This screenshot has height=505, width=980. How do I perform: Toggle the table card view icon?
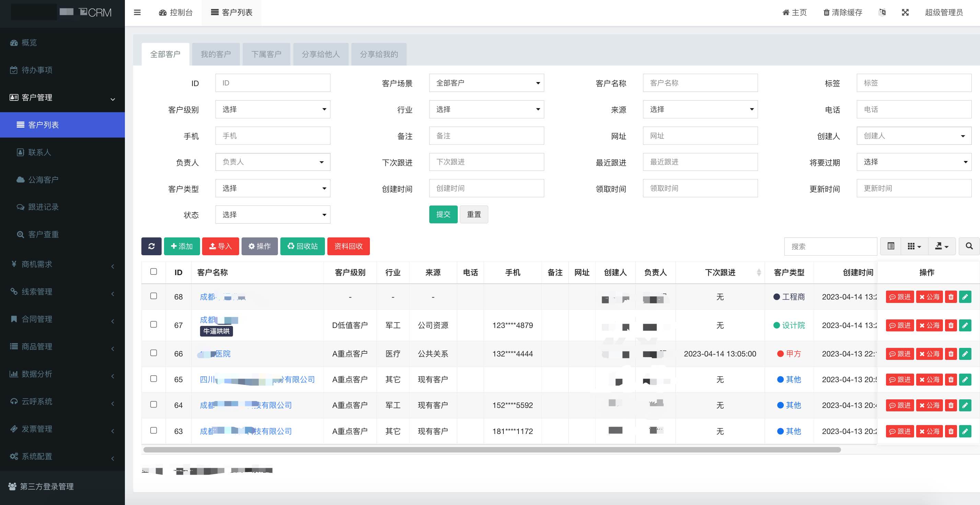891,246
